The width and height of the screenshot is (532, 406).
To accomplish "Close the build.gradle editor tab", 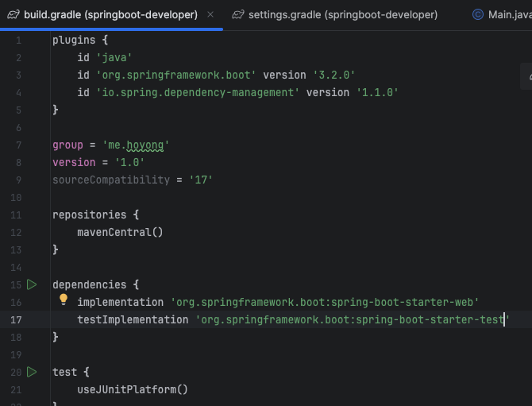I will (x=210, y=14).
